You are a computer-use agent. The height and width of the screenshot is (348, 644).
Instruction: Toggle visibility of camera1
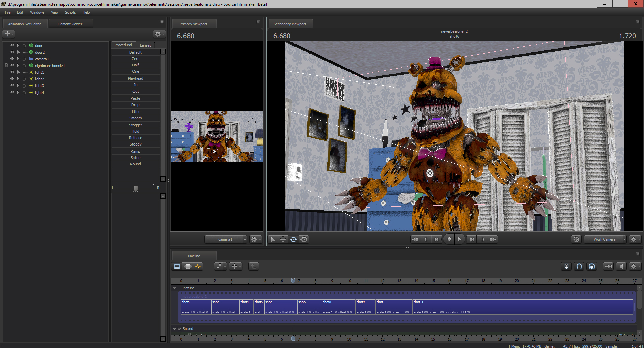pyautogui.click(x=12, y=59)
